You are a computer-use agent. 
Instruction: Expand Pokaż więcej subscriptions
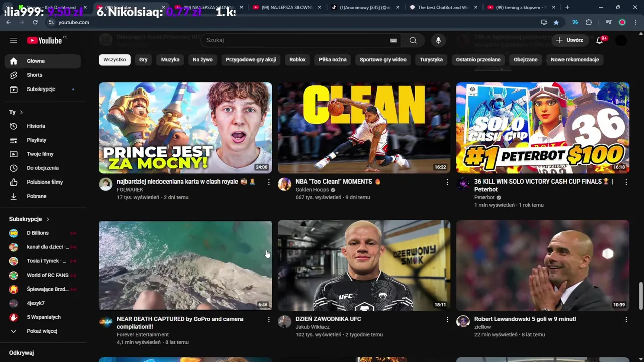coord(43,331)
